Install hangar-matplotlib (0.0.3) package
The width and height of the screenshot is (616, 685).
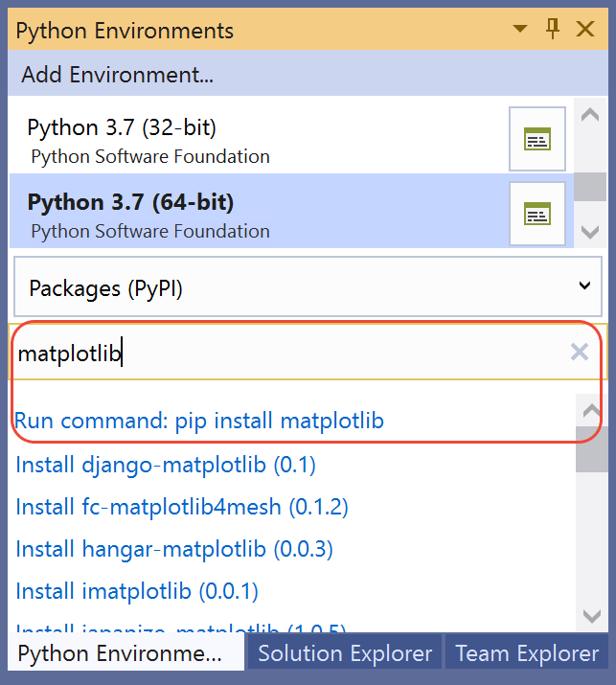point(174,549)
